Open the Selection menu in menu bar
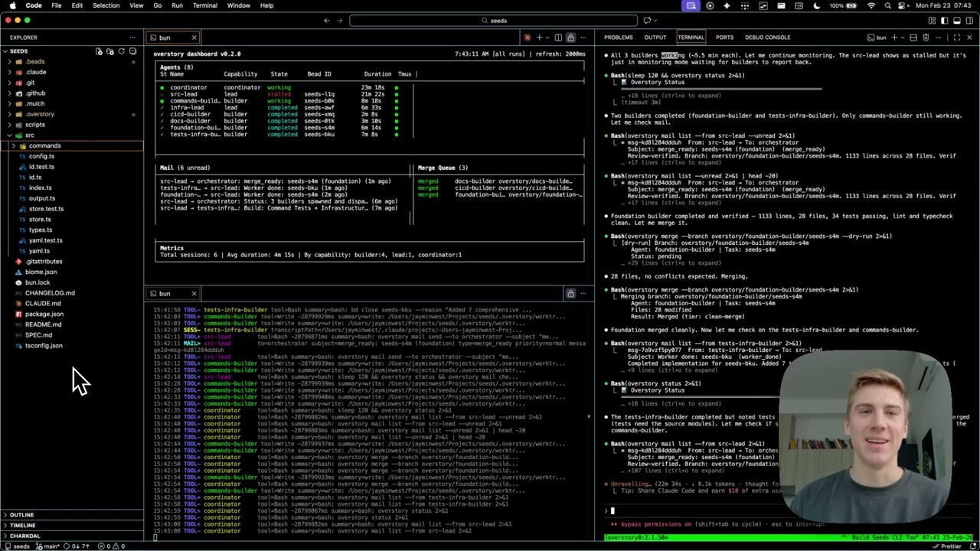 tap(106, 5)
